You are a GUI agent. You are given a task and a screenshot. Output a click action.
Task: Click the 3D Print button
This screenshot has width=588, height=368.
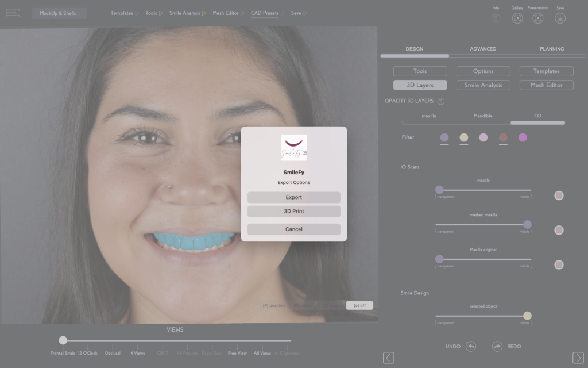(x=293, y=212)
